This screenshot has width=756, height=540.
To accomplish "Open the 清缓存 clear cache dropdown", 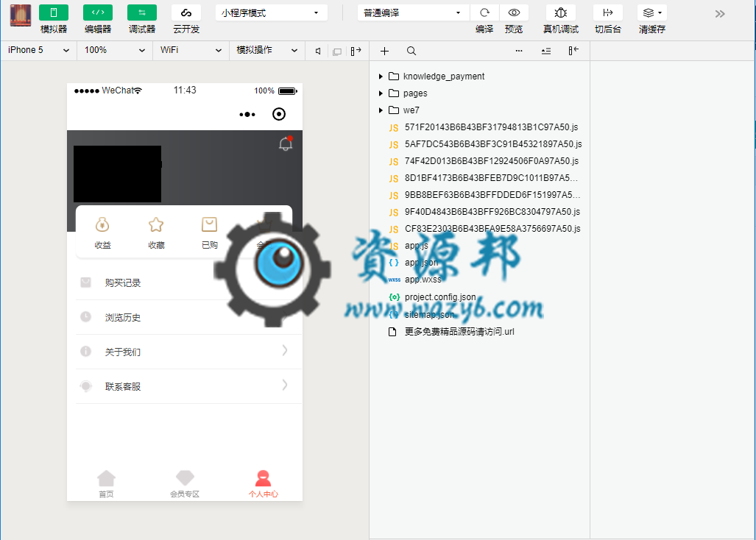I will tap(652, 13).
